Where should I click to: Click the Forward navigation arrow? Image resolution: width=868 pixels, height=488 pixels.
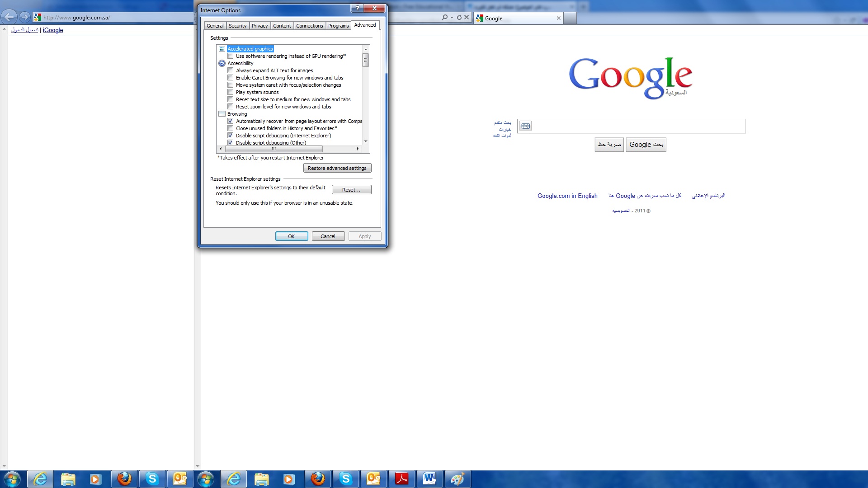(25, 17)
